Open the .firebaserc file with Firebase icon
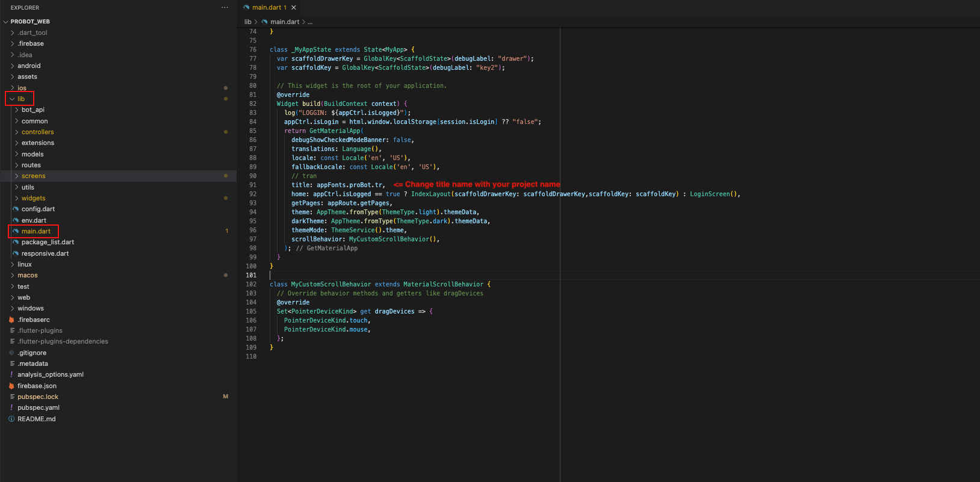This screenshot has width=980, height=482. (x=33, y=320)
